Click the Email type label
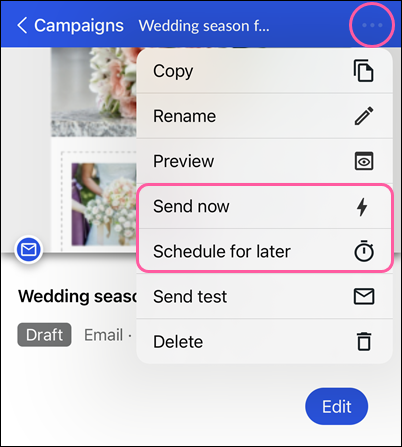Screen dimensions: 402x447 (x=104, y=335)
